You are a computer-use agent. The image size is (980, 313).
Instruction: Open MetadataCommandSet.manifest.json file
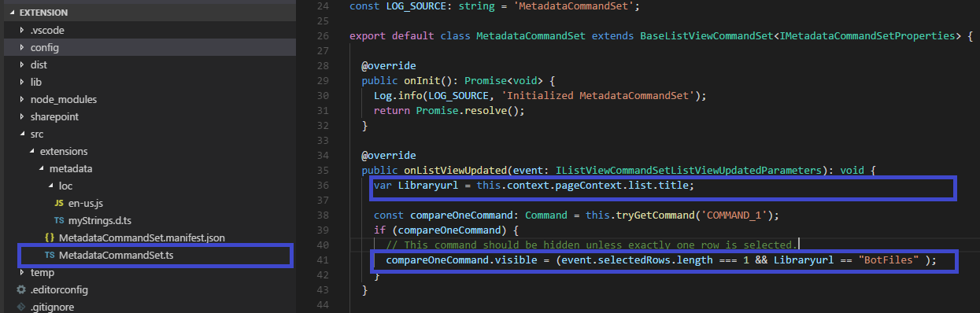[142, 238]
